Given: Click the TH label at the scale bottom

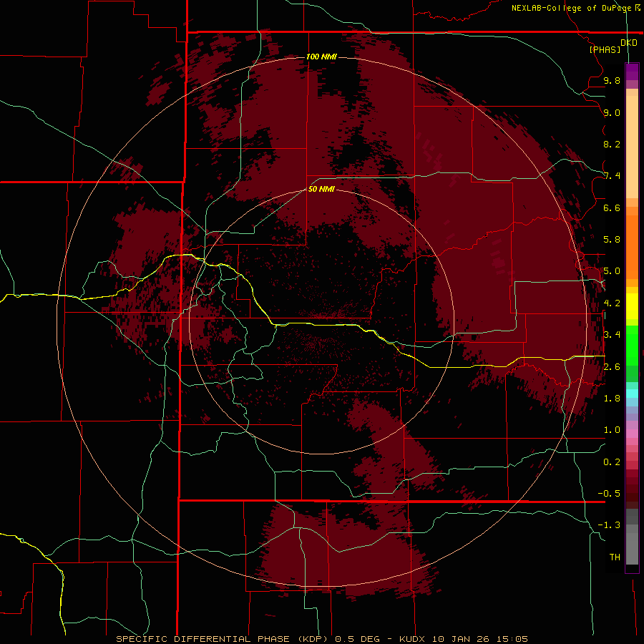Looking at the screenshot, I should tap(615, 557).
